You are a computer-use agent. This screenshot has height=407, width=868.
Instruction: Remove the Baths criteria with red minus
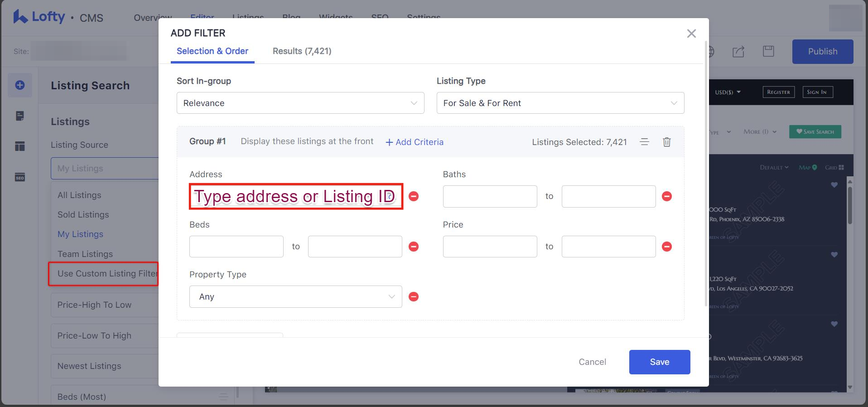pyautogui.click(x=667, y=196)
